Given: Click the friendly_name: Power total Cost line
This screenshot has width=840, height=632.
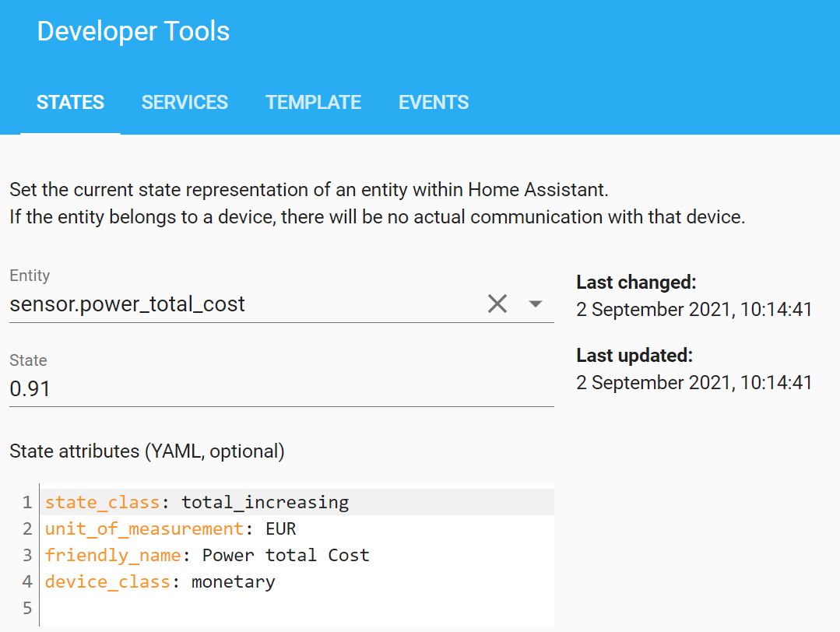Looking at the screenshot, I should tap(297, 555).
